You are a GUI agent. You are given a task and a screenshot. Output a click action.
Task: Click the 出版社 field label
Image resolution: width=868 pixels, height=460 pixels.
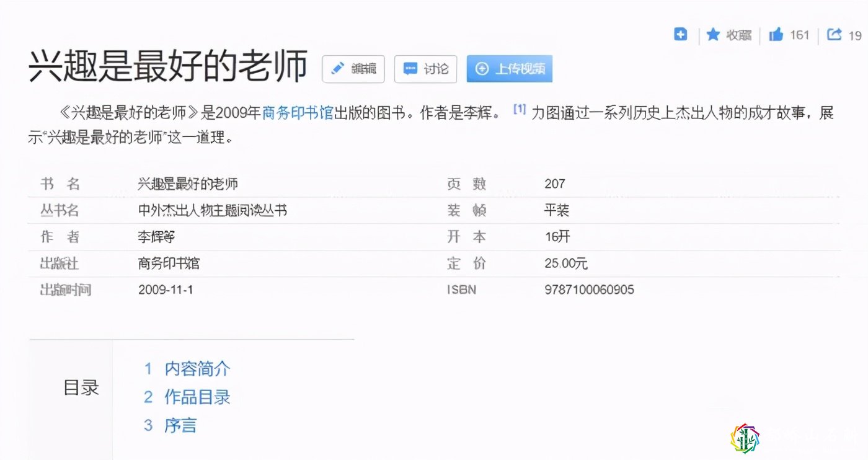coord(60,264)
